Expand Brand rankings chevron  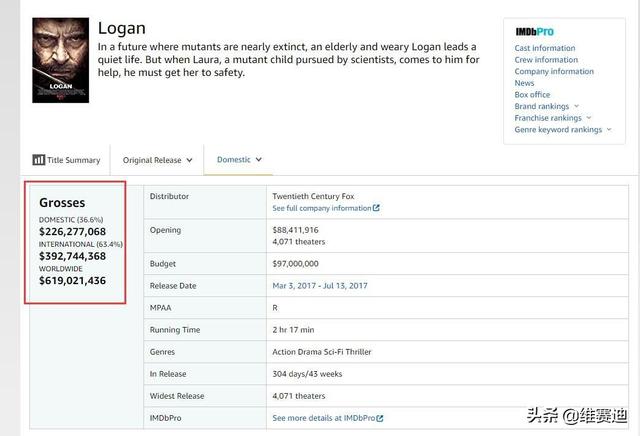tap(576, 106)
